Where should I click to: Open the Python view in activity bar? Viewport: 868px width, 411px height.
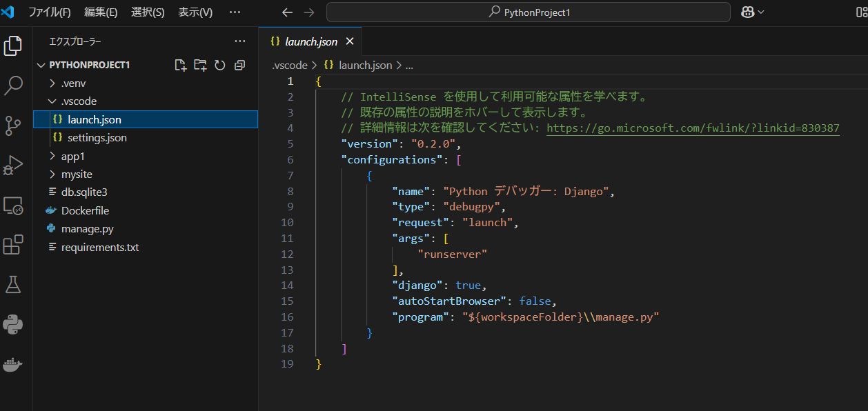pyautogui.click(x=14, y=324)
